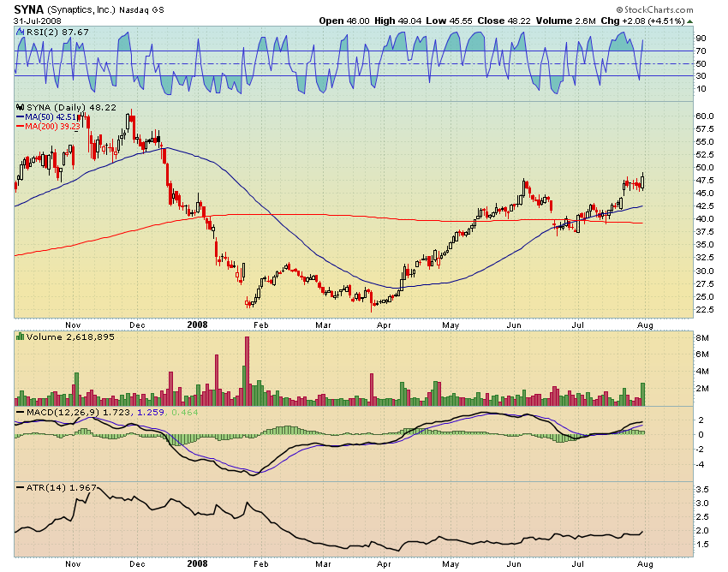
Task: Click the 60.0 price axis label
Action: (704, 116)
